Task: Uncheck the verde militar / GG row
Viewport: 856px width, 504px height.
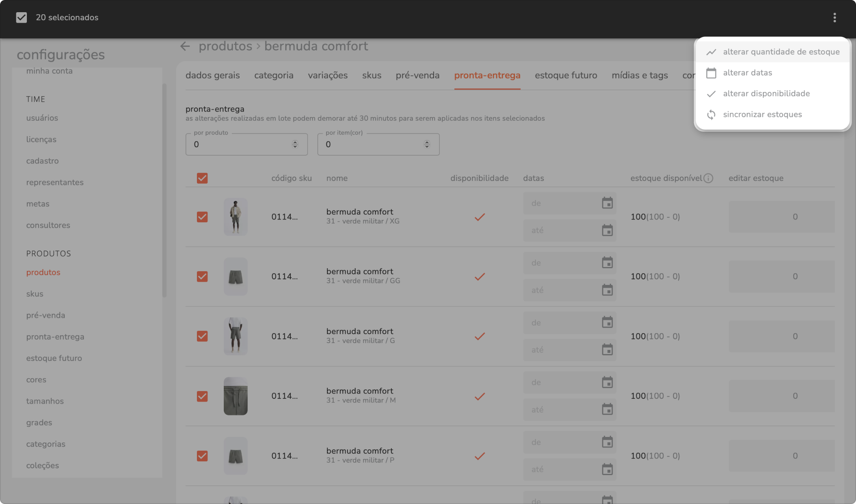Action: (202, 277)
